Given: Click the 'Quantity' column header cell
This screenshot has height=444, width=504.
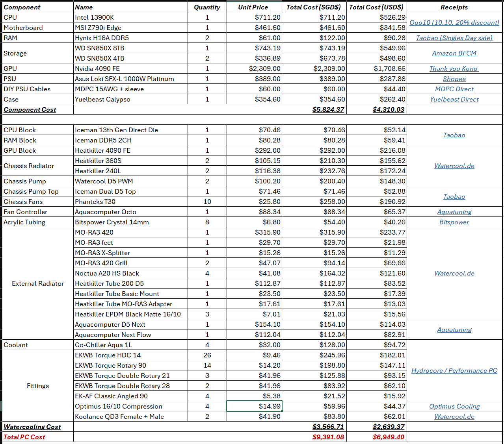Looking at the screenshot, I should (x=207, y=7).
